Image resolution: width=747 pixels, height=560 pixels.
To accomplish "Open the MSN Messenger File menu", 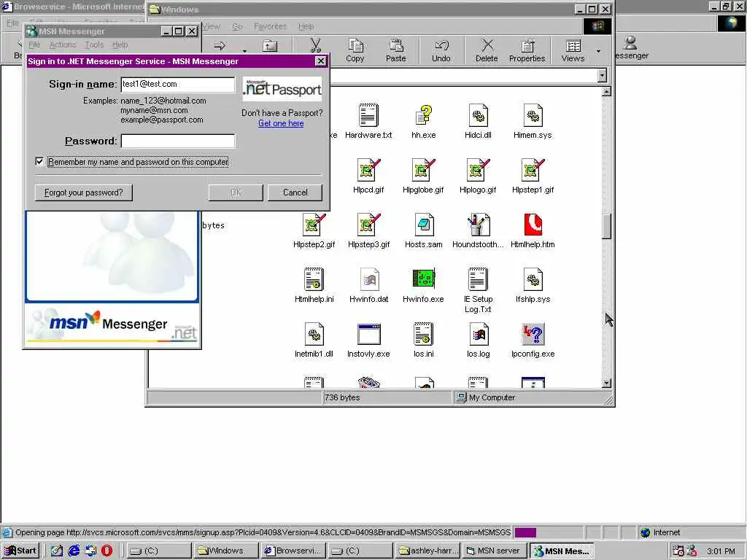I will (x=34, y=44).
